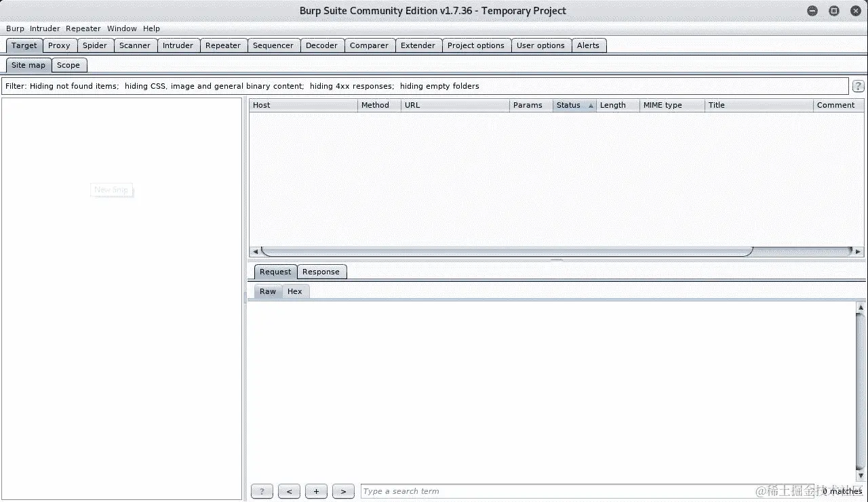This screenshot has height=502, width=868.
Task: Open the filter help question mark icon
Action: (x=858, y=86)
